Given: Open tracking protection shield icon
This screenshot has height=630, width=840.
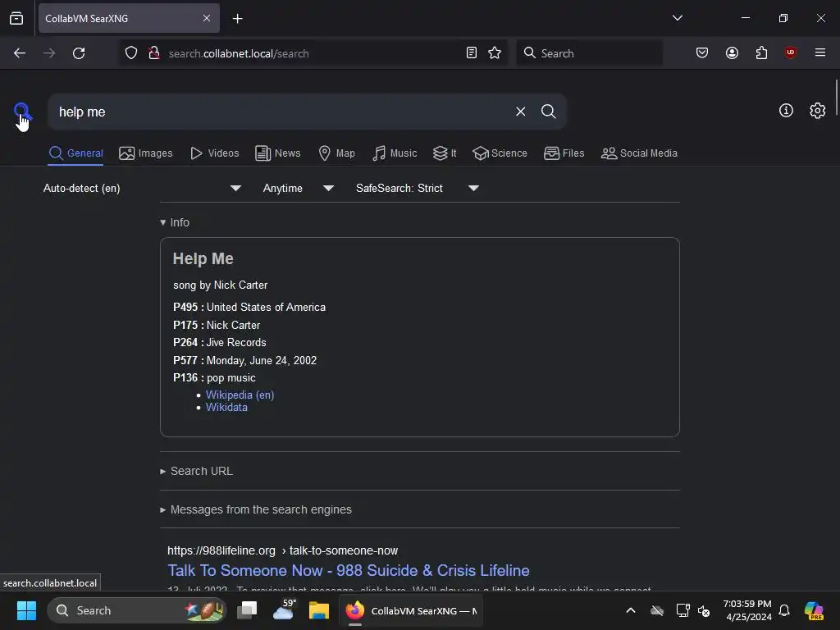Looking at the screenshot, I should coord(130,53).
